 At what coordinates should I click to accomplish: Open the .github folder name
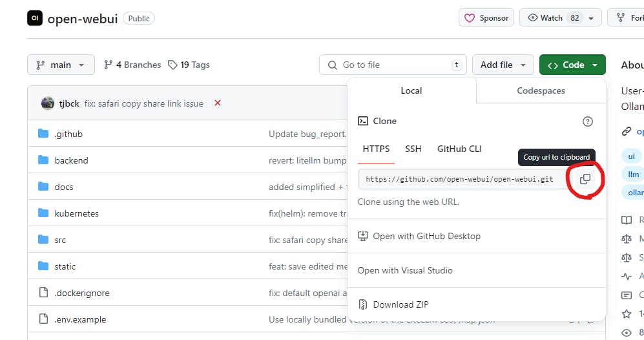pyautogui.click(x=68, y=134)
